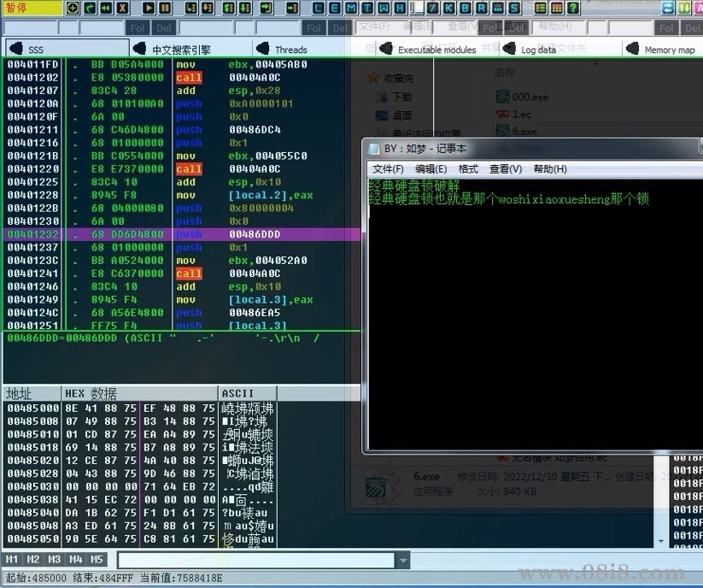Close the debugged program with the X icon

pyautogui.click(x=122, y=8)
